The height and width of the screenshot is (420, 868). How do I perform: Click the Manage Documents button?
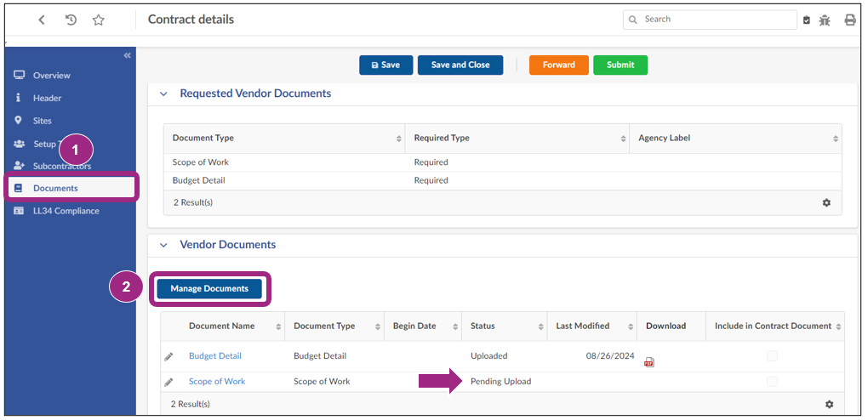point(209,288)
